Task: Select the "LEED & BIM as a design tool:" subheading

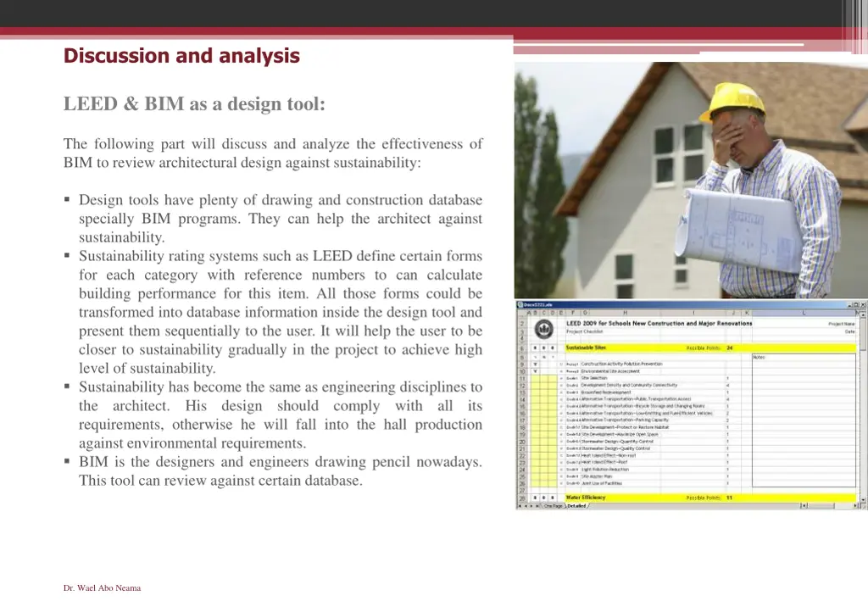Action: [194, 103]
